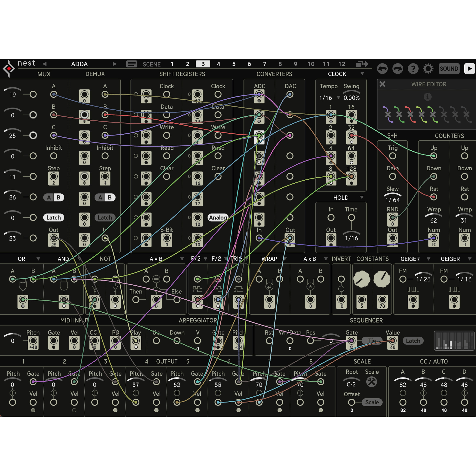The width and height of the screenshot is (476, 476).
Task: Open the scale tools hammer icon
Action: click(x=372, y=382)
